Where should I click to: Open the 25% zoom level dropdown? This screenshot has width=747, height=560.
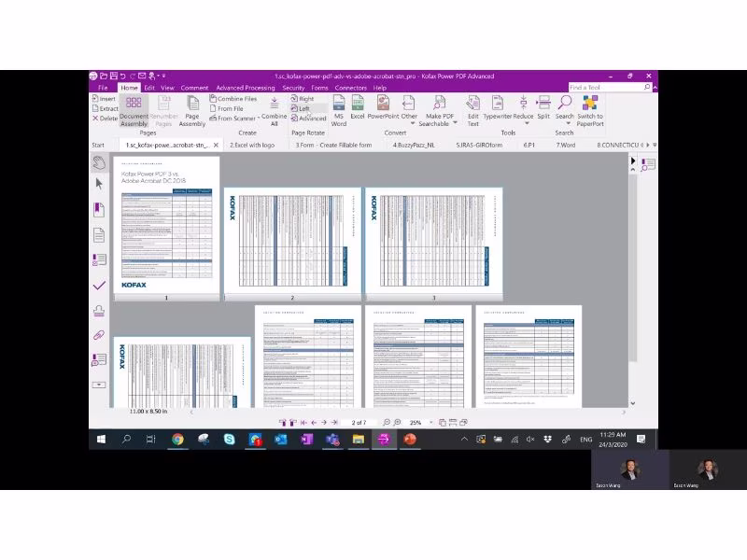click(431, 423)
